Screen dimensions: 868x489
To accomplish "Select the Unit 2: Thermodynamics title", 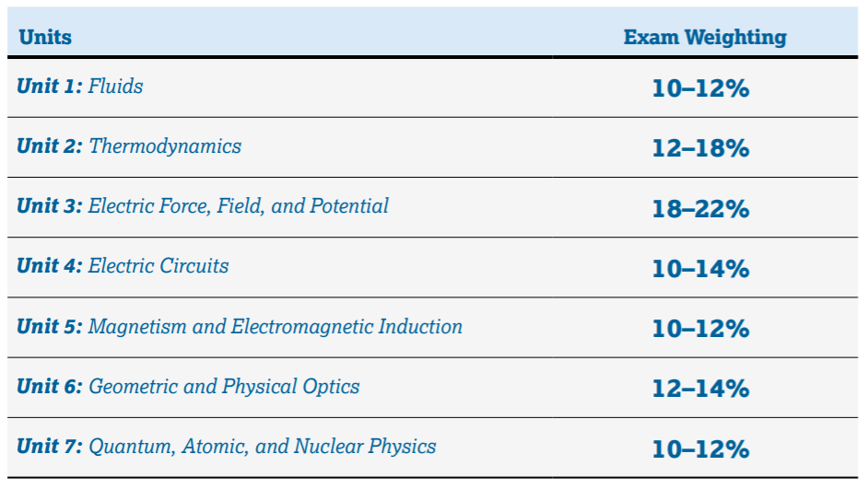I will tap(129, 146).
